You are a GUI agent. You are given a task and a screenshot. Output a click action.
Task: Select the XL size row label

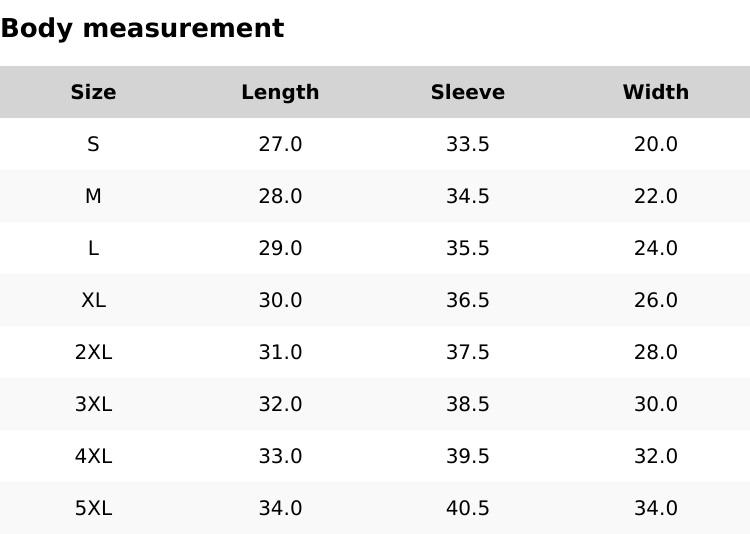[93, 301]
